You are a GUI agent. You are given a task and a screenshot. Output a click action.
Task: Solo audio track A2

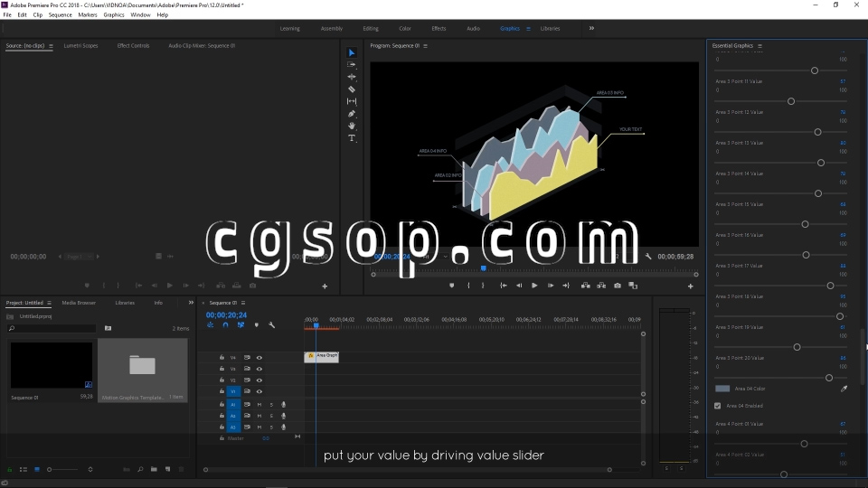click(271, 416)
